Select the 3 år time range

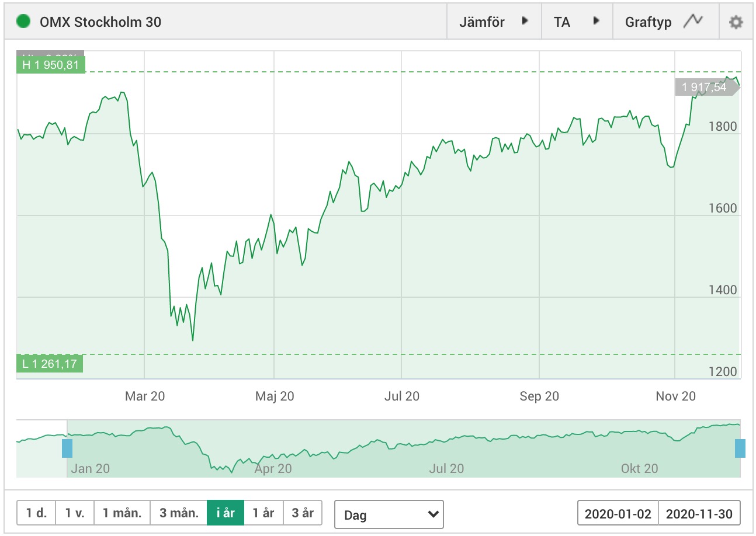(x=303, y=513)
